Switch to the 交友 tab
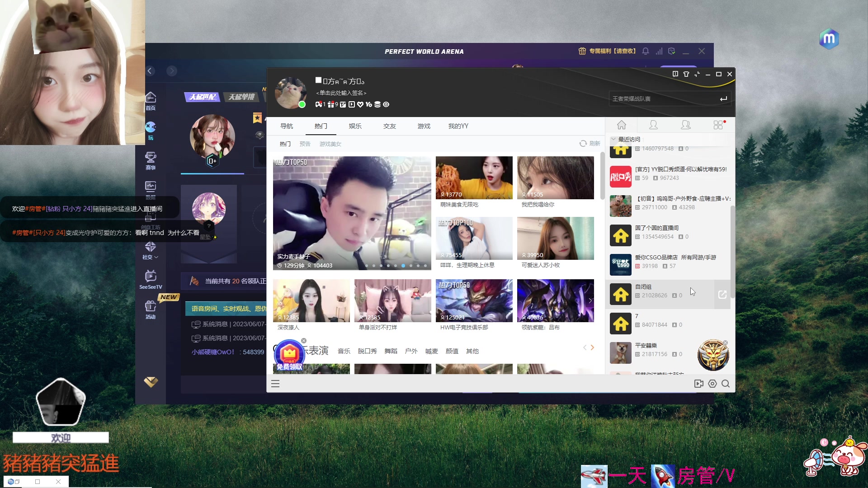The height and width of the screenshot is (488, 868). tap(390, 126)
